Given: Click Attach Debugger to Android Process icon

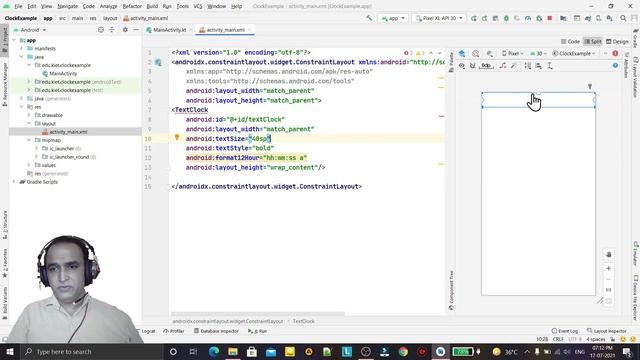Looking at the screenshot, I should click(539, 18).
